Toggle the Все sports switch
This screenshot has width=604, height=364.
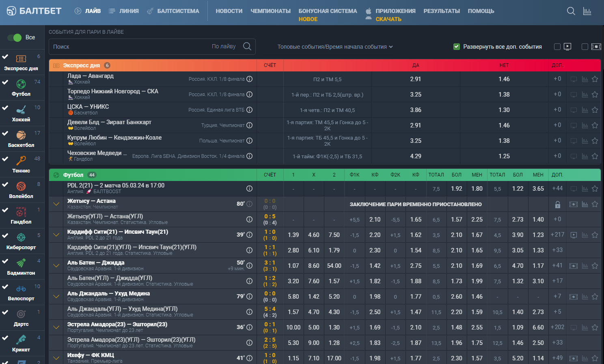[15, 38]
